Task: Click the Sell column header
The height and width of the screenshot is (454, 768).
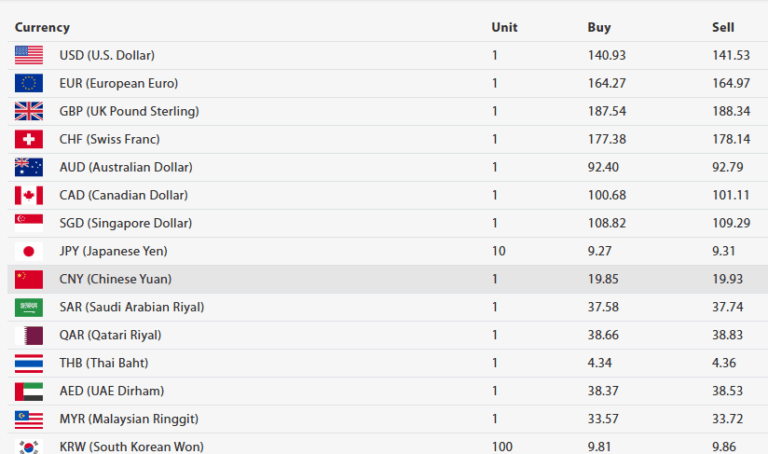Action: 723,27
